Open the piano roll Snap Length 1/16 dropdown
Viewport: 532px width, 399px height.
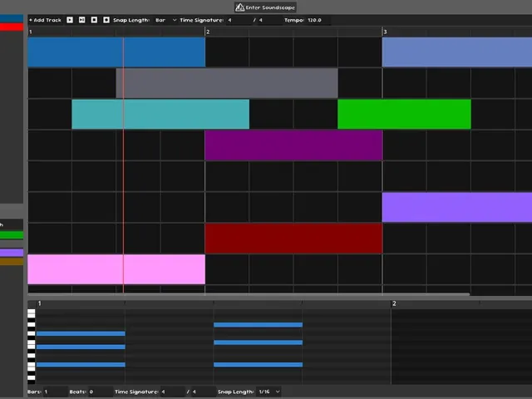(x=269, y=392)
